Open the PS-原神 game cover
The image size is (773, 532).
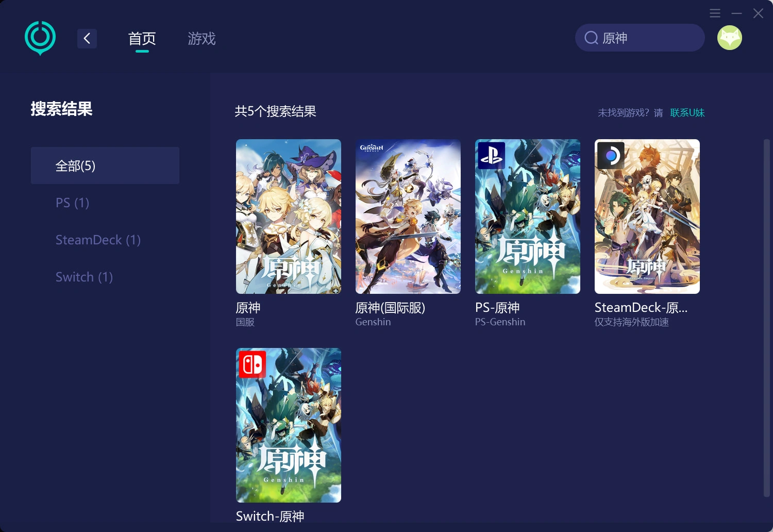click(528, 217)
